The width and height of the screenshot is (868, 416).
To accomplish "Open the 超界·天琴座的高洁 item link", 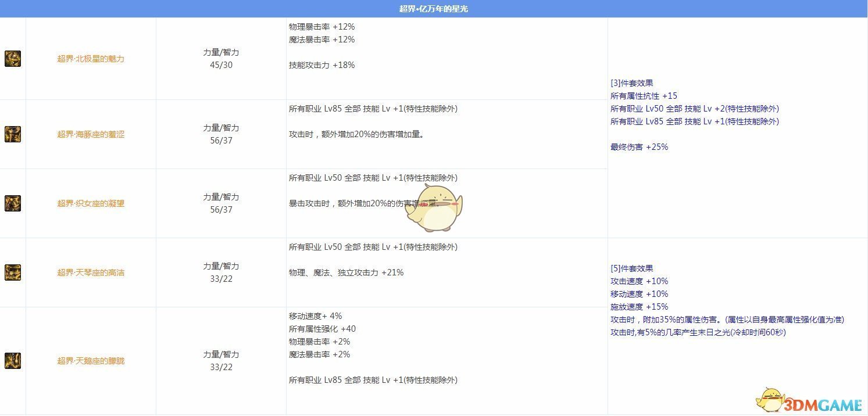I will tap(90, 272).
